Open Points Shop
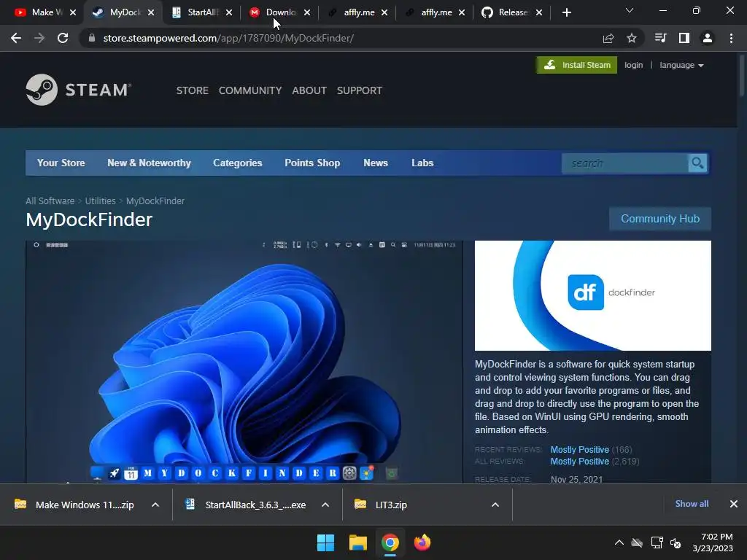 [312, 163]
